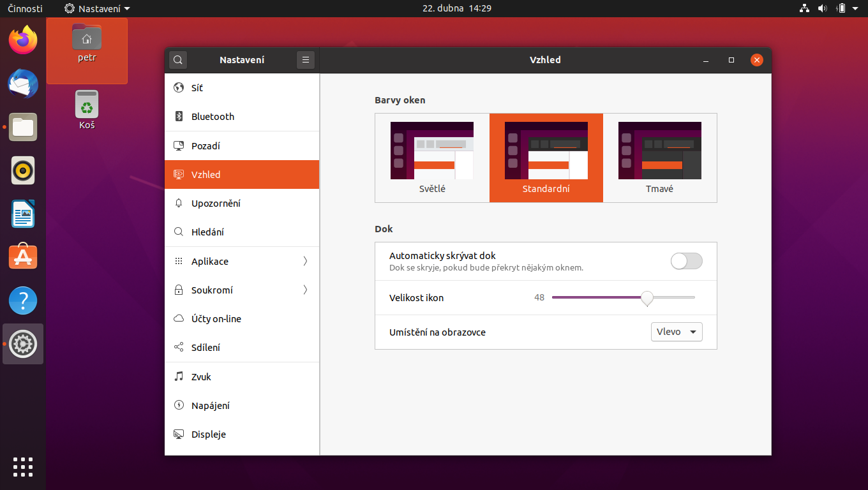Select Vzhled in the sidebar
Viewport: 868px width, 490px height.
click(x=242, y=175)
